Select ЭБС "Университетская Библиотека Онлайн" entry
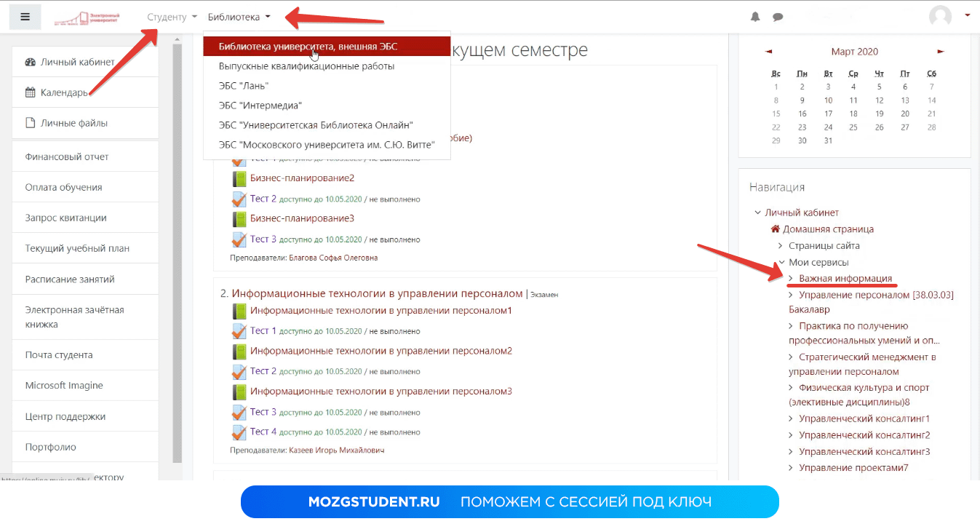 [x=327, y=125]
